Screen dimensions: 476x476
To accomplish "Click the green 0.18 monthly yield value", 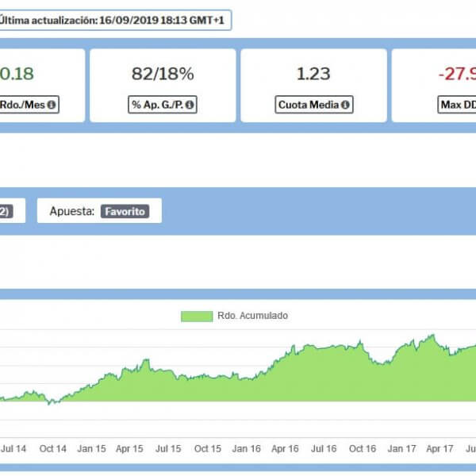I will click(x=16, y=74).
